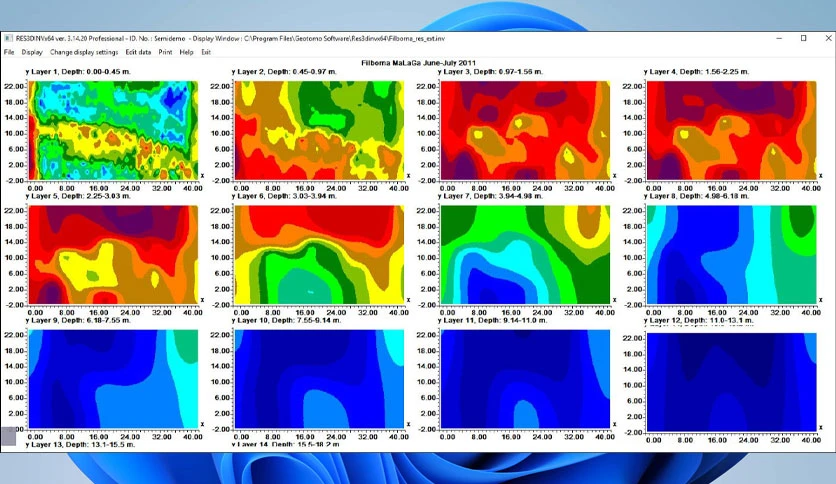Viewport: 836px width, 484px height.
Task: Close the RES3DINVx64 window
Action: (828, 38)
